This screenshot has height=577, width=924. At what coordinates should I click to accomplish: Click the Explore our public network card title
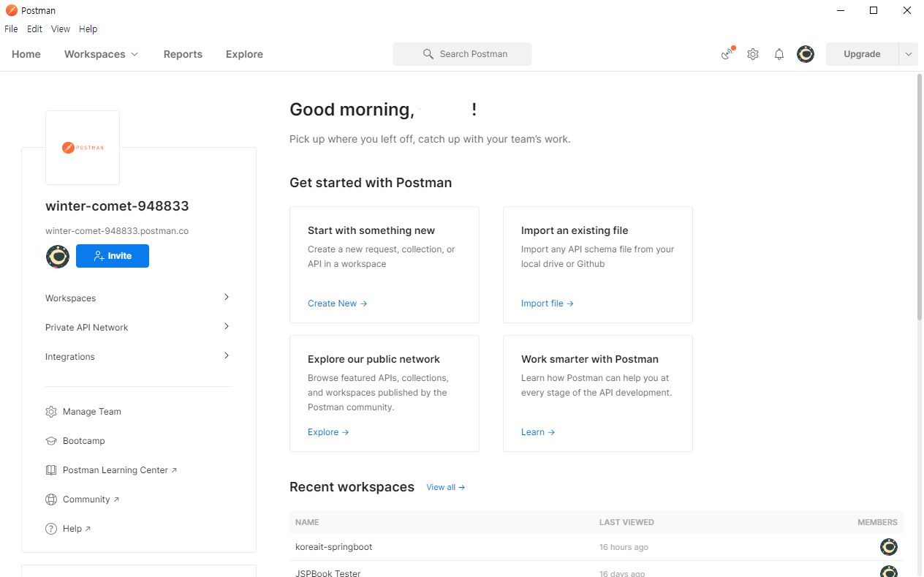pos(374,359)
